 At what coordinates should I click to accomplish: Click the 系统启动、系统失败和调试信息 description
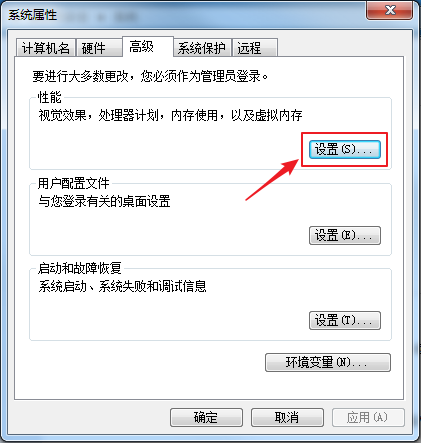click(x=122, y=286)
